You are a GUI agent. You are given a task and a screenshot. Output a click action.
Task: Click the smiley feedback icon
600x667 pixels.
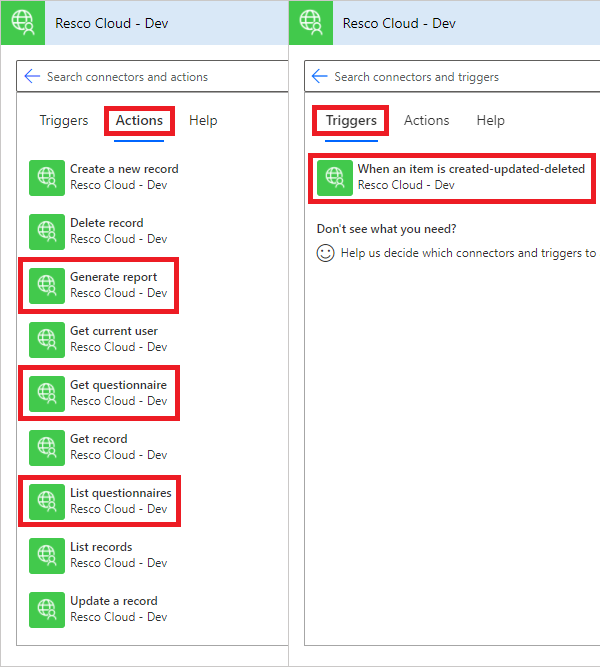[x=325, y=253]
